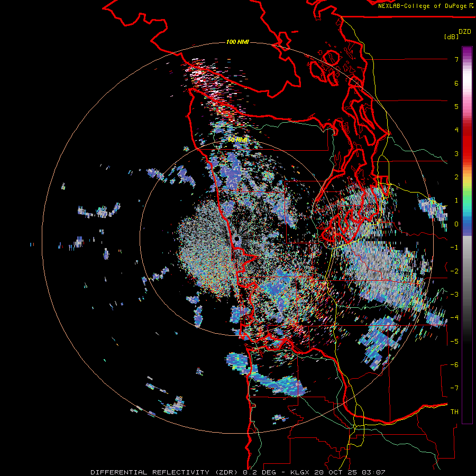Click the -3 value on color scale
Image resolution: width=476 pixels, height=476 pixels.
click(x=454, y=295)
